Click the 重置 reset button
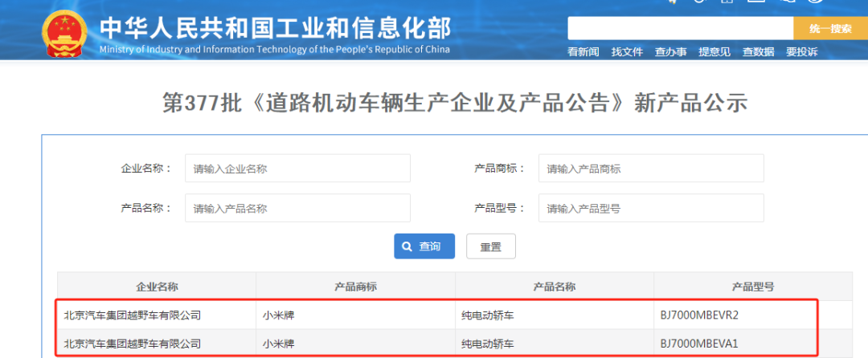The height and width of the screenshot is (358, 868). point(491,246)
